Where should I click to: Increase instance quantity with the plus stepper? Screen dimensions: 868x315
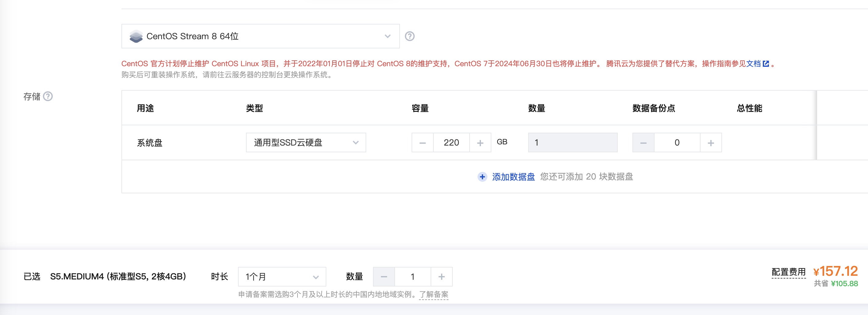441,276
